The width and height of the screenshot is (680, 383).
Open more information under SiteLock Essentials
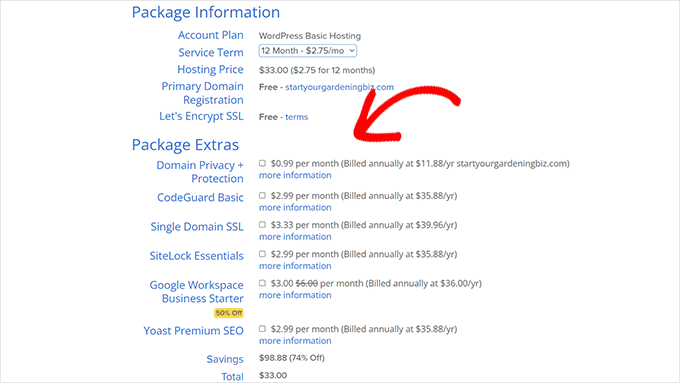point(295,265)
